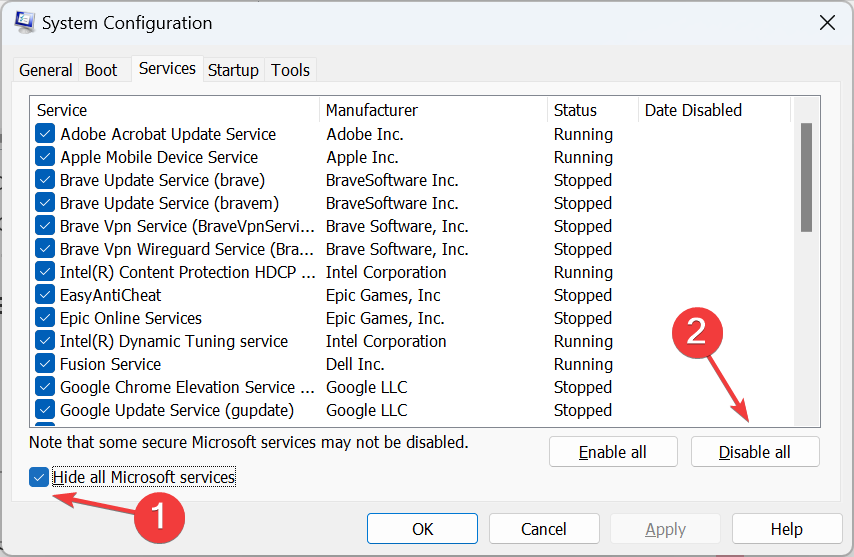Sort list by Status column header
Image resolution: width=854 pixels, height=557 pixels.
click(x=592, y=110)
